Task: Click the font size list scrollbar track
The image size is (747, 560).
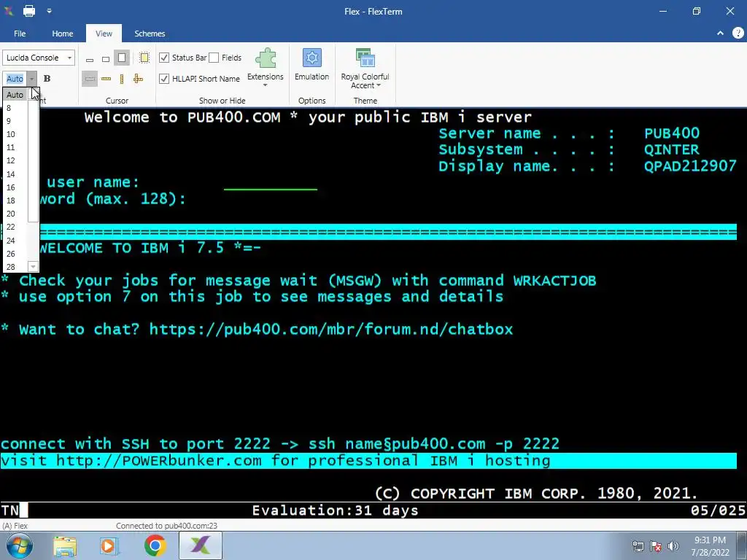Action: (x=33, y=242)
